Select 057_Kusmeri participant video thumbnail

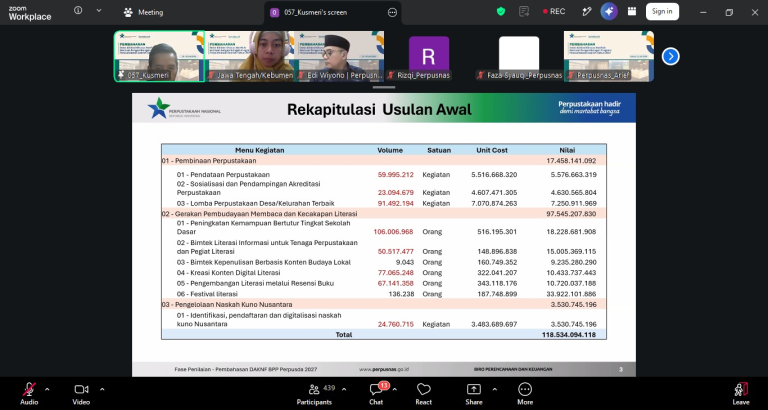pyautogui.click(x=160, y=56)
